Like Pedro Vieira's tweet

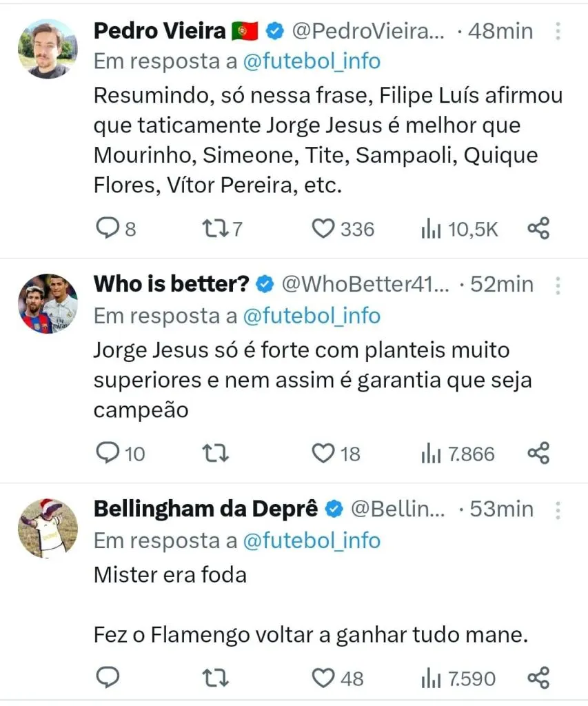coord(323,228)
